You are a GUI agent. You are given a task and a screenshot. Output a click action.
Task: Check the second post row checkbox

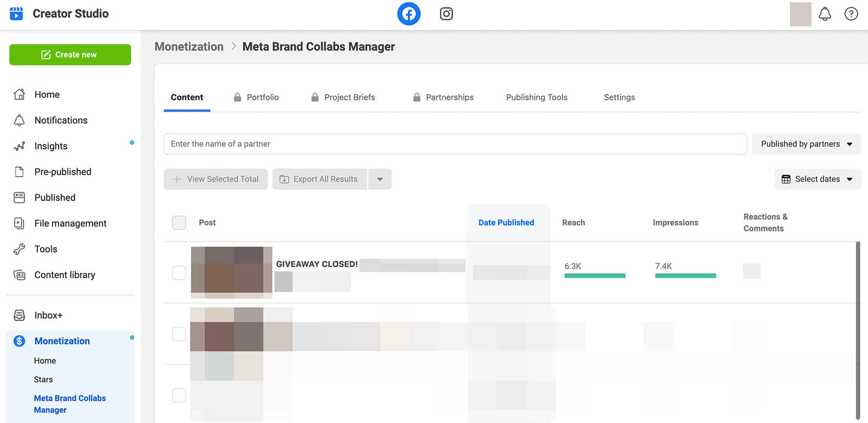[x=179, y=334]
